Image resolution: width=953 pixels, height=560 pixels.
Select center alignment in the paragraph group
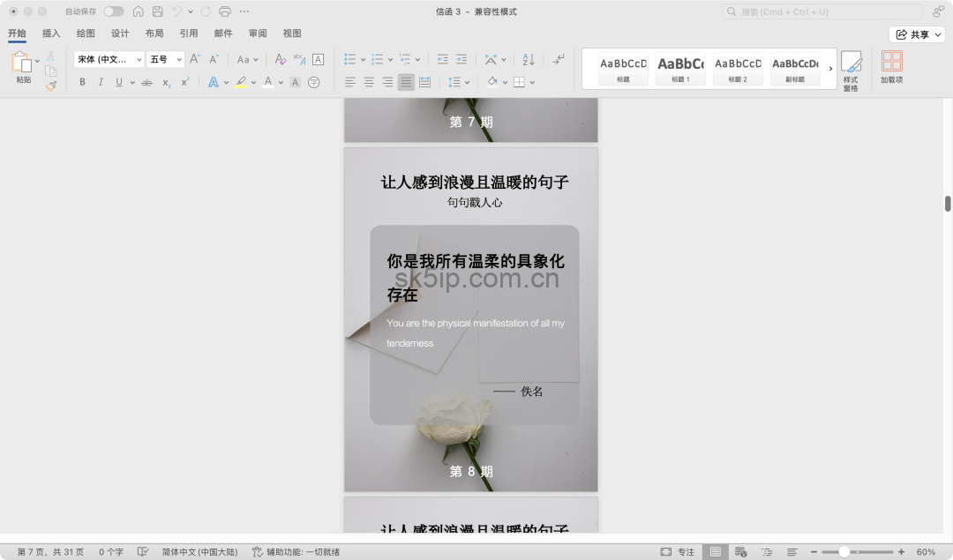click(x=368, y=82)
